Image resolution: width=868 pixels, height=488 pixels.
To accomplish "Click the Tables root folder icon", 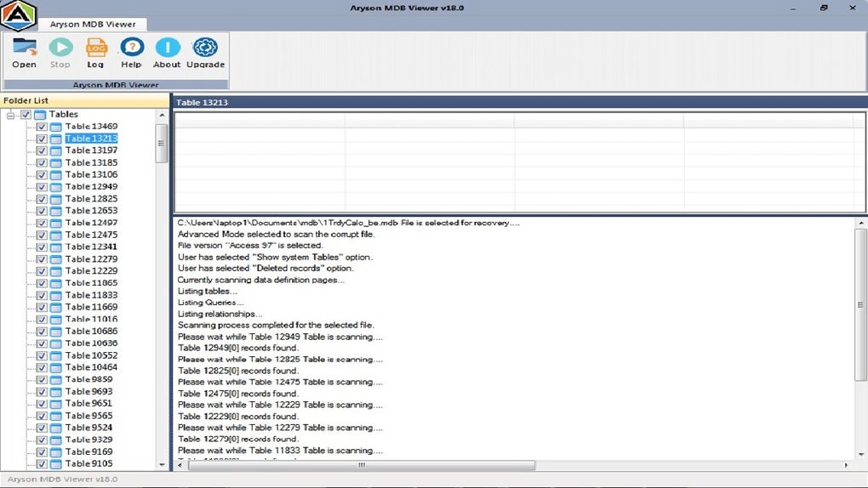I will pyautogui.click(x=40, y=115).
